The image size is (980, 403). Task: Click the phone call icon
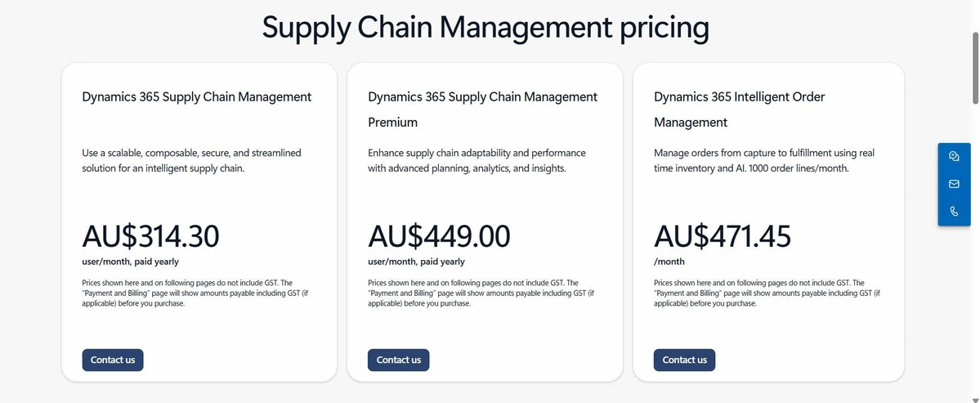point(954,211)
